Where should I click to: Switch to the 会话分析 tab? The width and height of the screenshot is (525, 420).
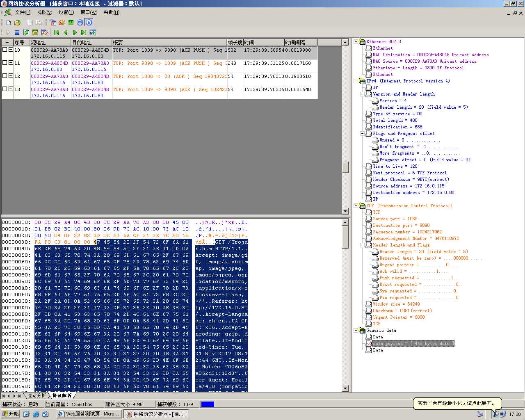click(37, 395)
